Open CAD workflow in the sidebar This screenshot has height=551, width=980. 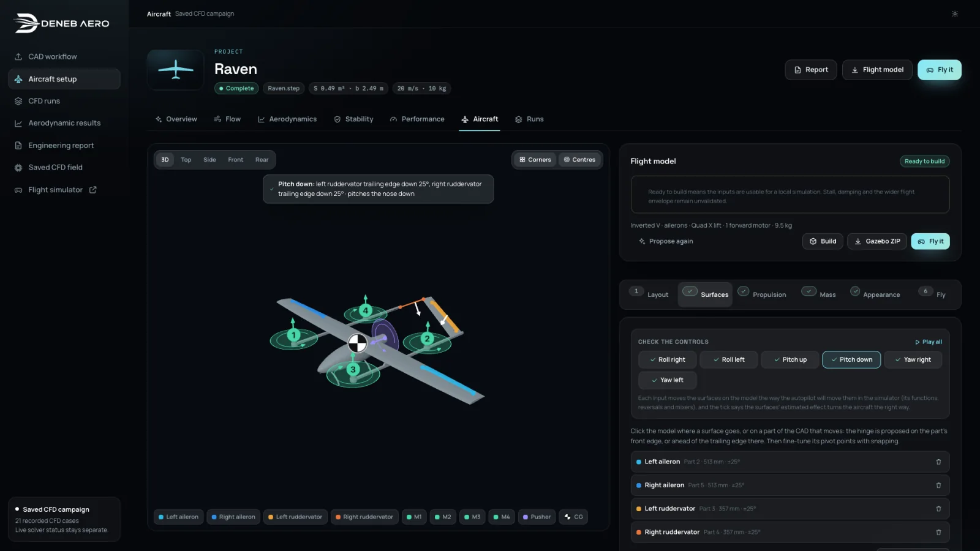[x=64, y=56]
